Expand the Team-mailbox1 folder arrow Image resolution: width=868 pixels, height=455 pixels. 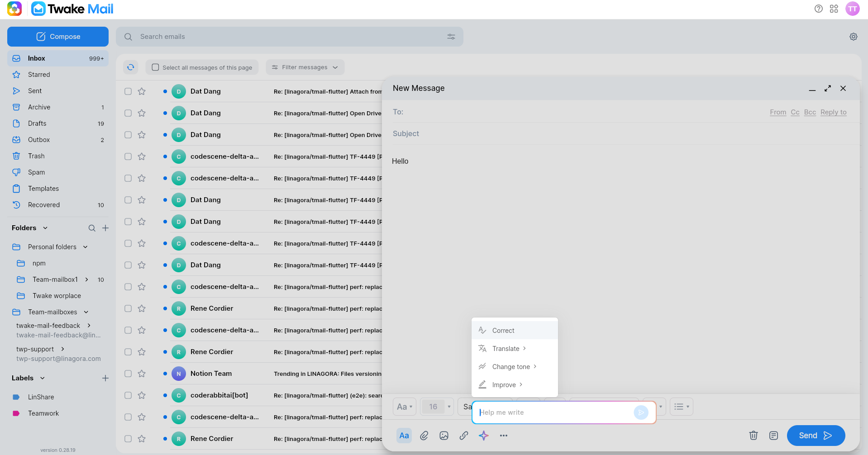point(86,280)
